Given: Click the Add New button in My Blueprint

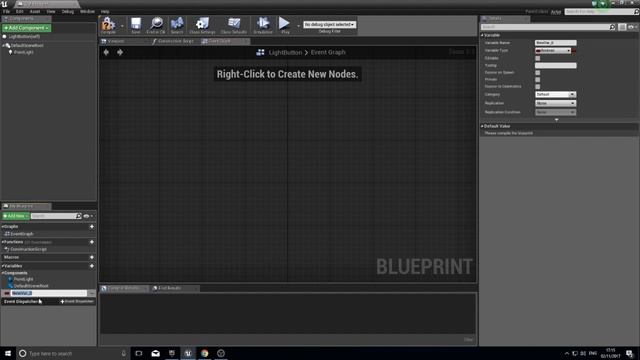Looking at the screenshot, I should point(16,216).
